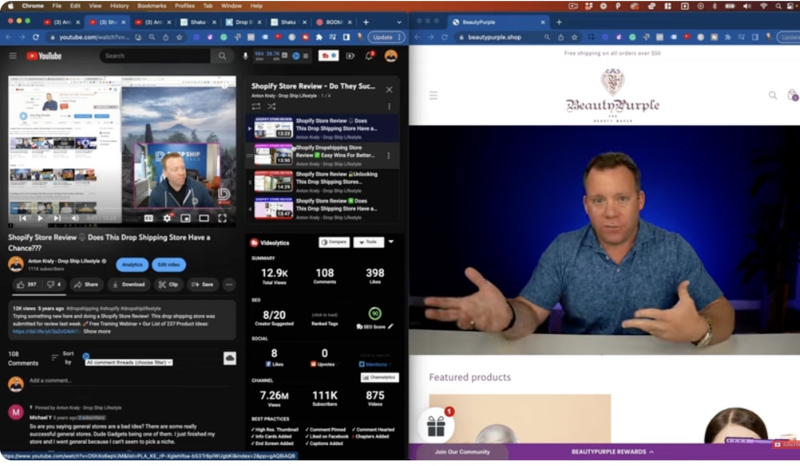Open more actions ellipsis beside Save
The image size is (800, 466).
tap(229, 284)
